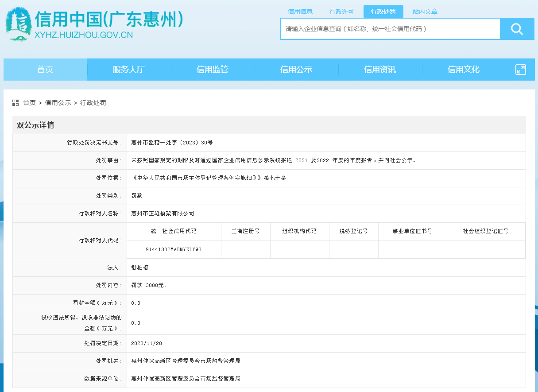Open the 信用资讯 navigation menu

click(380, 70)
